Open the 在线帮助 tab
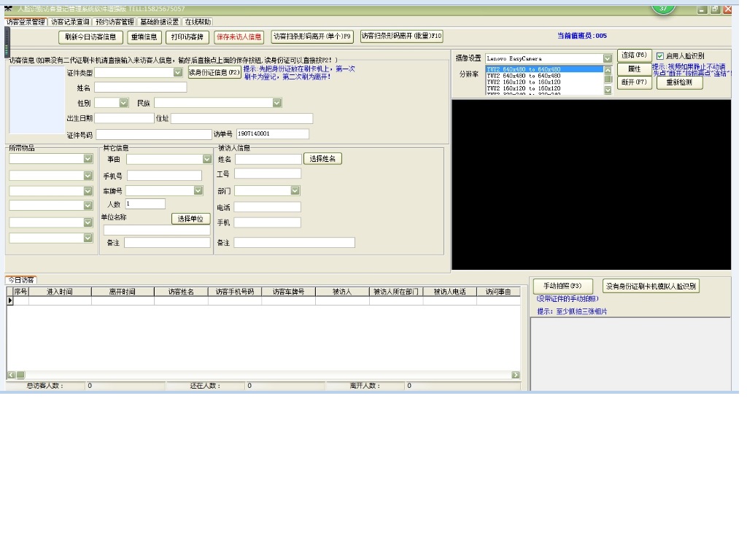 click(x=198, y=22)
